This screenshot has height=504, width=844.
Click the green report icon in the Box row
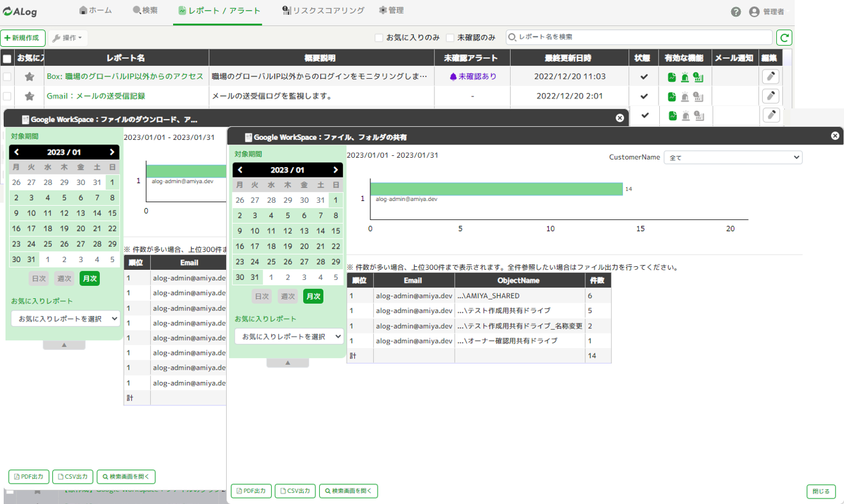pyautogui.click(x=672, y=77)
